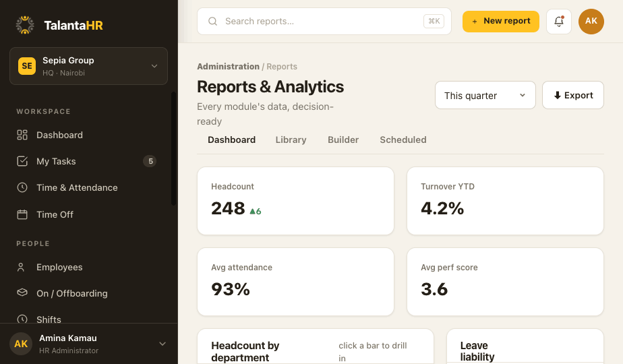This screenshot has width=623, height=364.
Task: Click the Avg perf score 3.6 card
Action: click(x=506, y=282)
